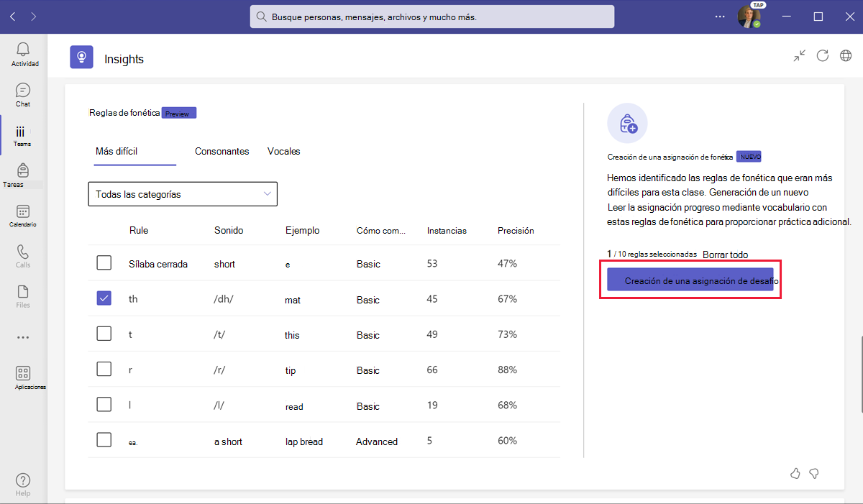Click the search box Busque personas
The width and height of the screenshot is (863, 504).
coord(432,17)
